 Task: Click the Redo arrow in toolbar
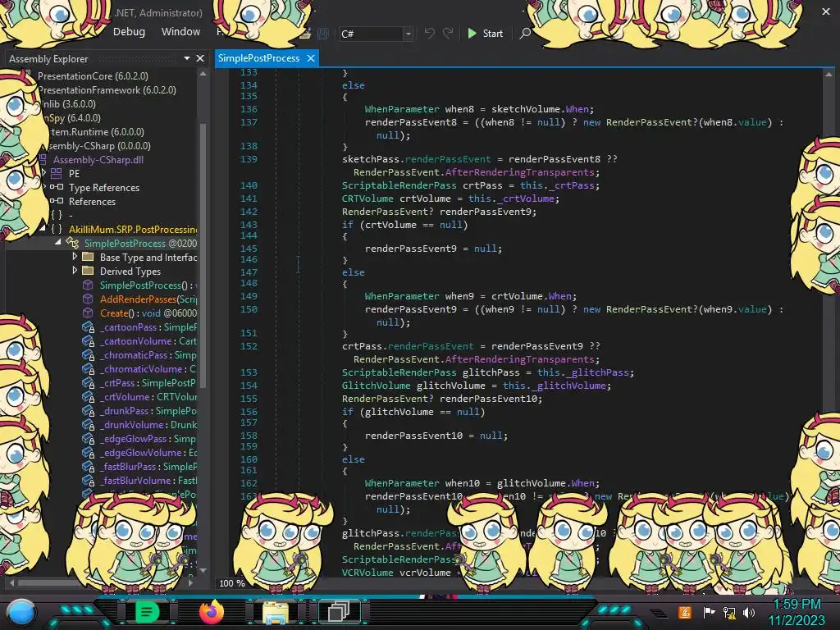click(448, 33)
